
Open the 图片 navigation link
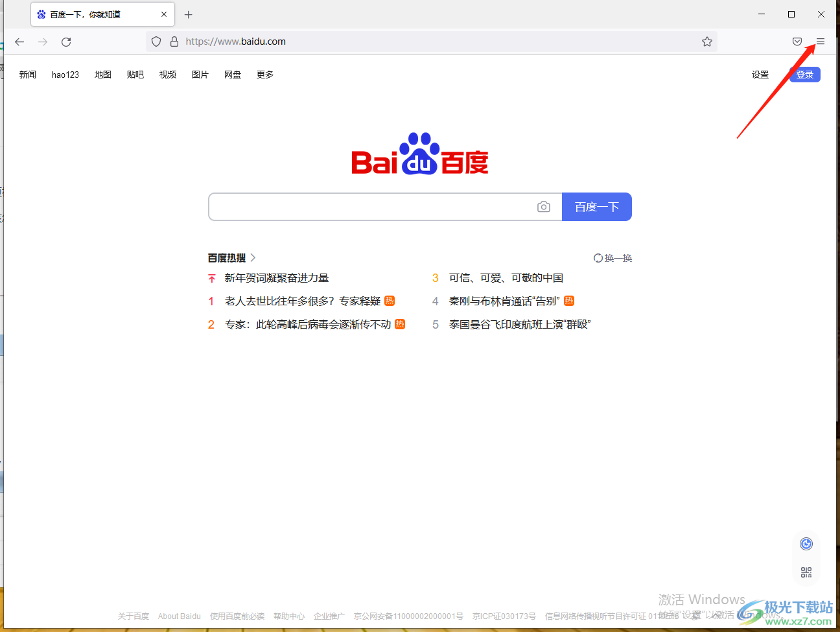[200, 75]
